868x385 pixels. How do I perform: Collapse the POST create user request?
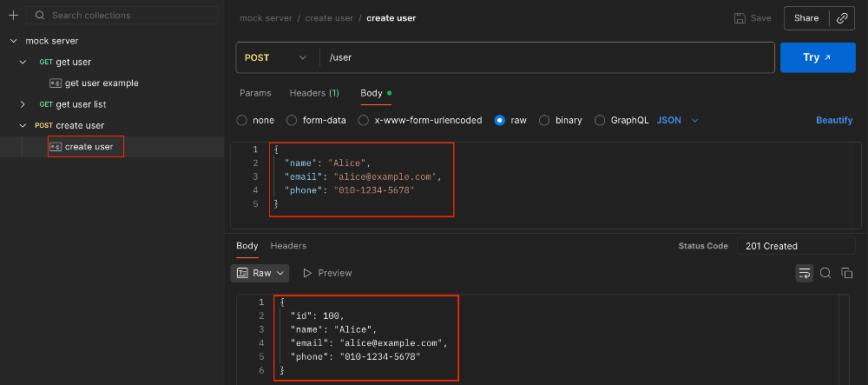tap(23, 125)
